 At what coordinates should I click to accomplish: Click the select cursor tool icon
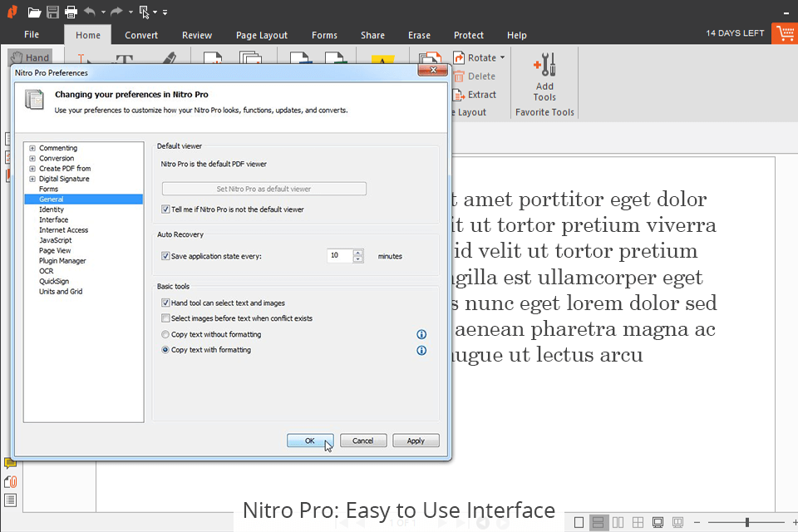tap(144, 12)
